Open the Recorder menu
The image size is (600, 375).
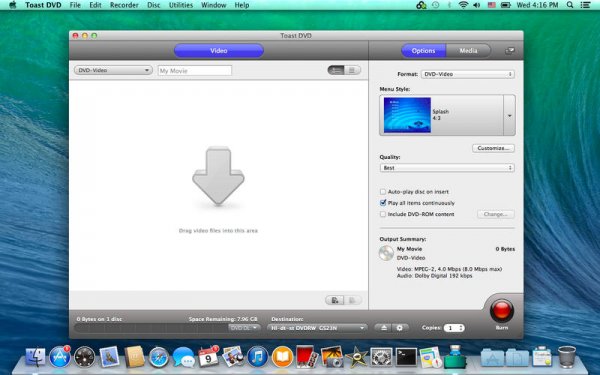[x=124, y=5]
